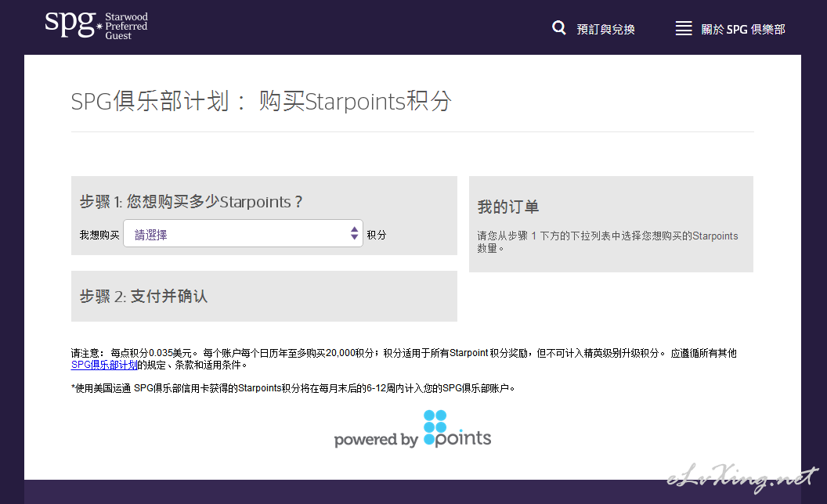The image size is (827, 504).
Task: Click the 'powered by' text
Action: click(x=376, y=440)
